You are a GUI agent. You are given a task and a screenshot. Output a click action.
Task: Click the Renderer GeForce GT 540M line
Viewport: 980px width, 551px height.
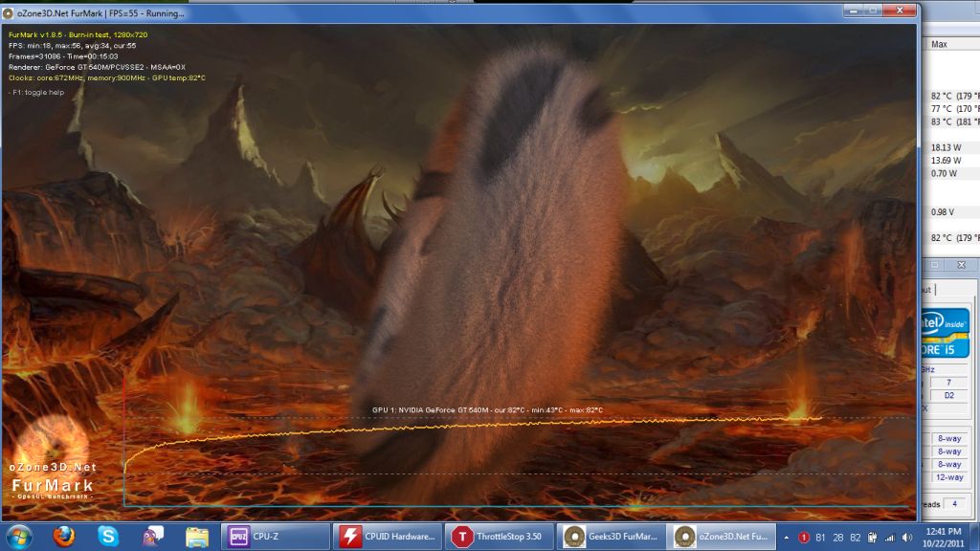(97, 67)
